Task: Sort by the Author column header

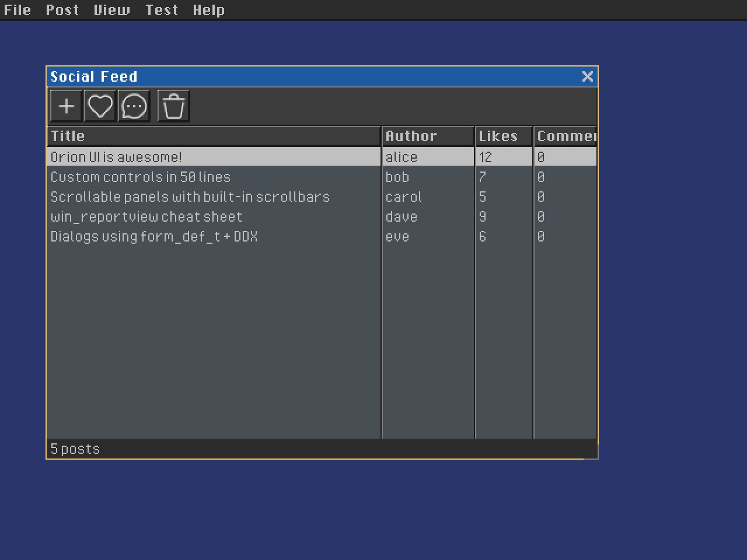Action: pos(428,136)
